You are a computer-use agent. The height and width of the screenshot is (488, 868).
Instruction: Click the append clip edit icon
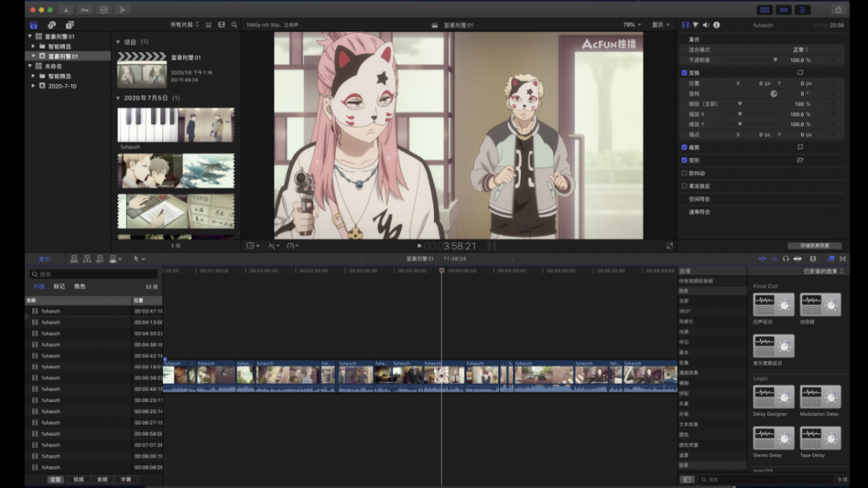pos(100,259)
